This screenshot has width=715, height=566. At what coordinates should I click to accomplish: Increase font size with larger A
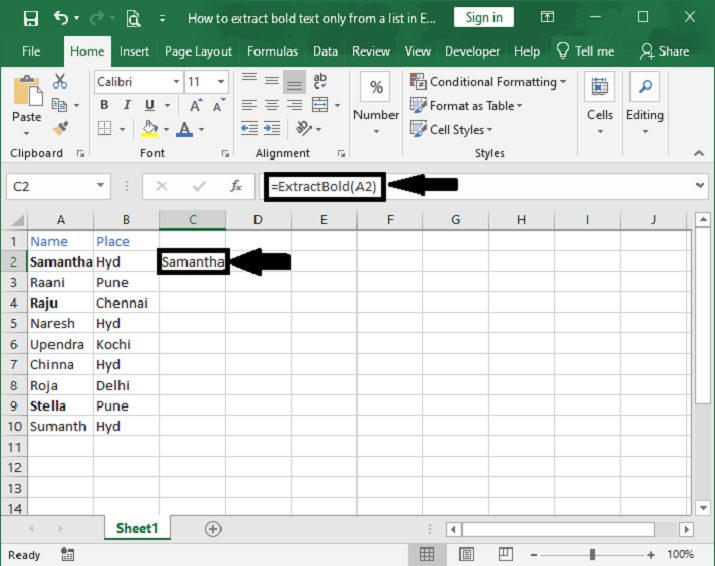196,105
